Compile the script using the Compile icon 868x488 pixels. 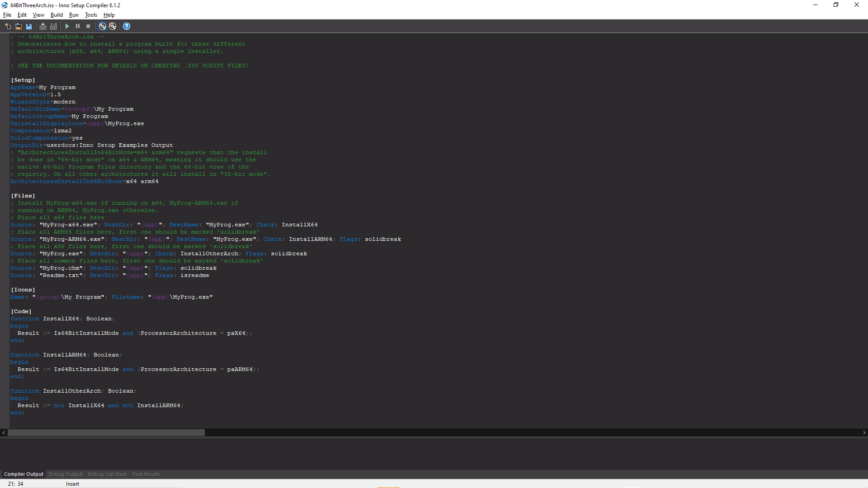click(43, 26)
